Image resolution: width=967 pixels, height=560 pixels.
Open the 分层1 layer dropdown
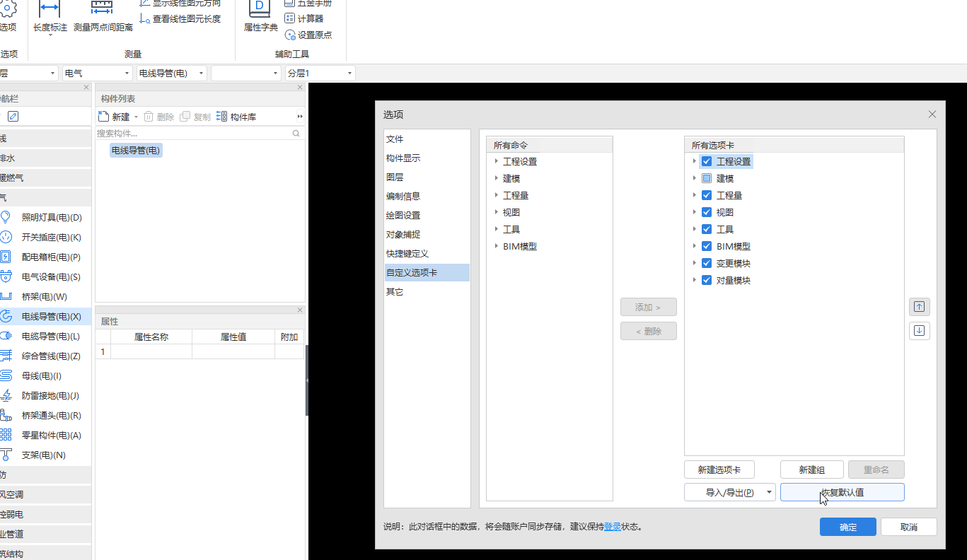pos(320,73)
